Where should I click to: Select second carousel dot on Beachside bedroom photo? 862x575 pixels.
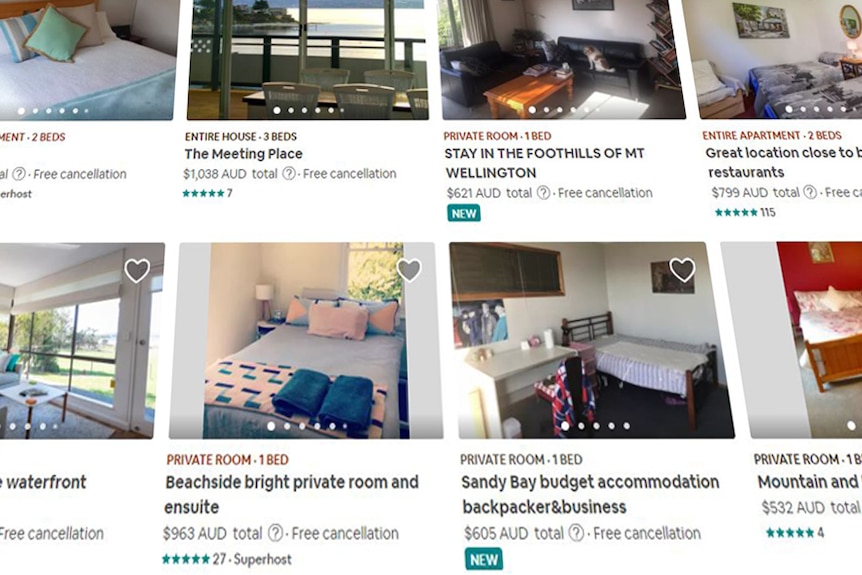[x=287, y=426]
